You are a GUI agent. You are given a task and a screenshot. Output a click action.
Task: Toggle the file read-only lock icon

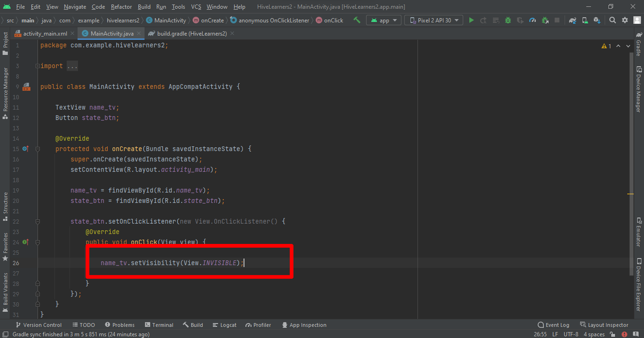[612, 334]
